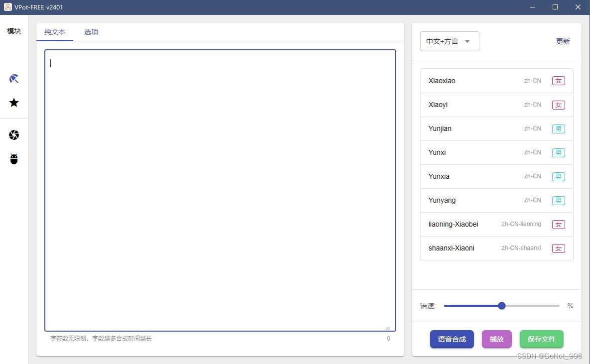Select the liaoning-Xiaobei dialect voice
Screen dimensions: 590x364
[497, 225]
